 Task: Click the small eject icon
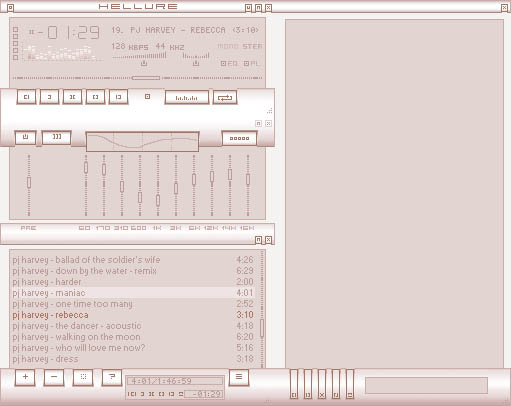(x=147, y=96)
